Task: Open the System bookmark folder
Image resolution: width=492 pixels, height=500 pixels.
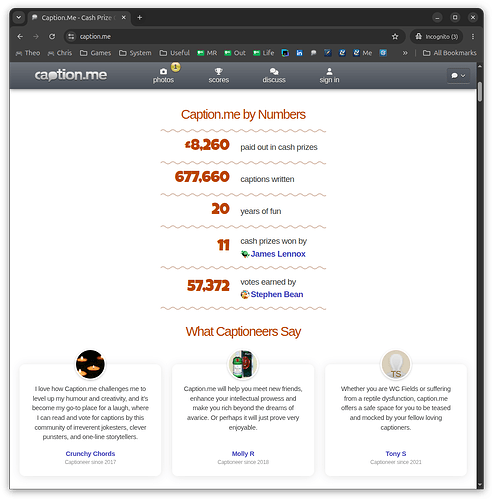Action: (135, 53)
